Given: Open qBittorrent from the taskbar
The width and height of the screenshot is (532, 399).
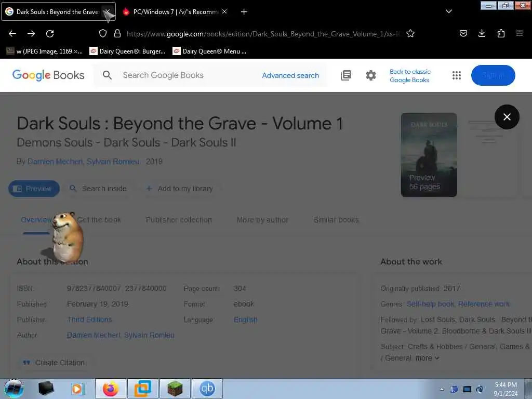Looking at the screenshot, I should (207, 389).
